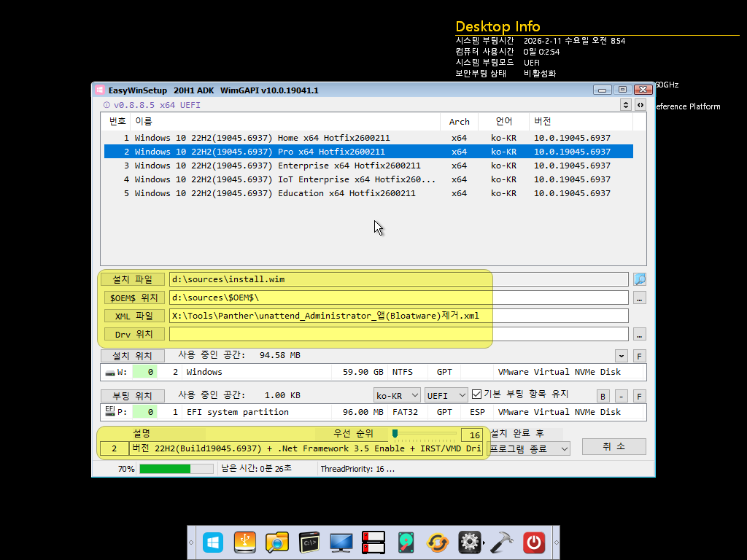The height and width of the screenshot is (560, 747).
Task: Click the 70% installation progress bar
Action: (x=177, y=469)
